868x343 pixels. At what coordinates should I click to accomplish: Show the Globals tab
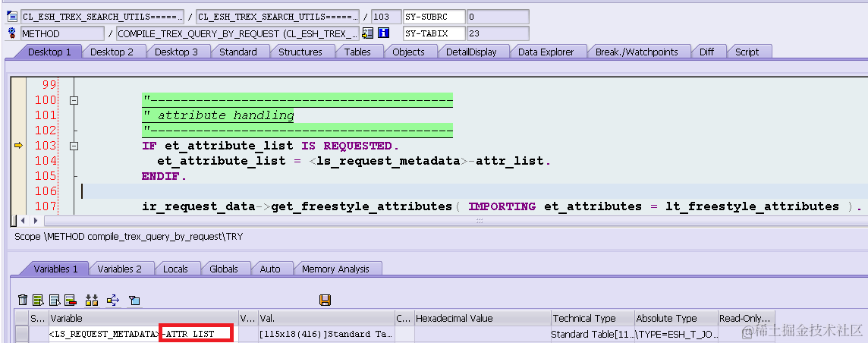click(x=224, y=269)
